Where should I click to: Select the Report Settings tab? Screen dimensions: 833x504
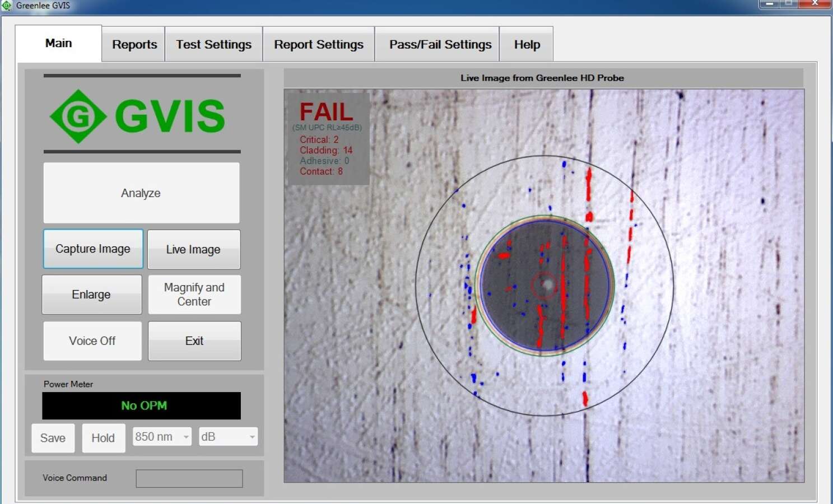pyautogui.click(x=319, y=44)
